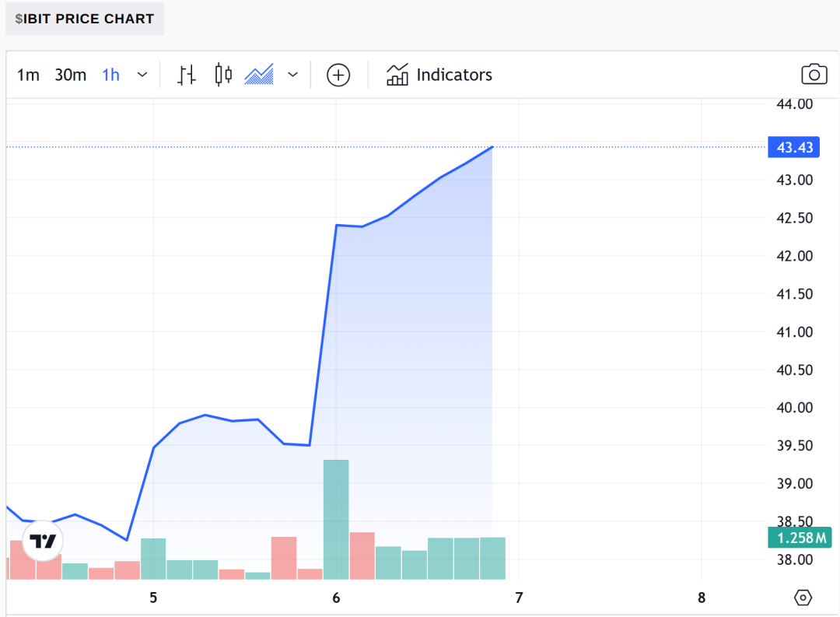Select the bars chart style icon
840x617 pixels.
186,75
